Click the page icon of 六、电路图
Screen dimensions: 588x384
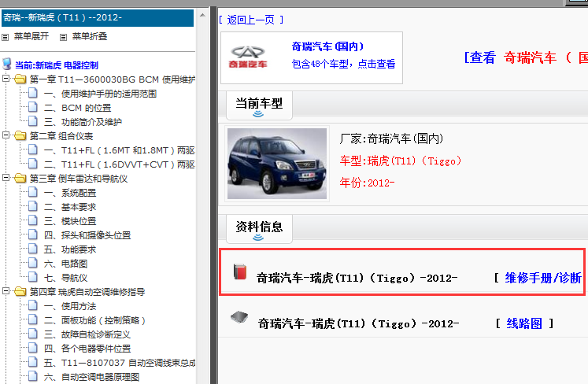pyautogui.click(x=33, y=263)
